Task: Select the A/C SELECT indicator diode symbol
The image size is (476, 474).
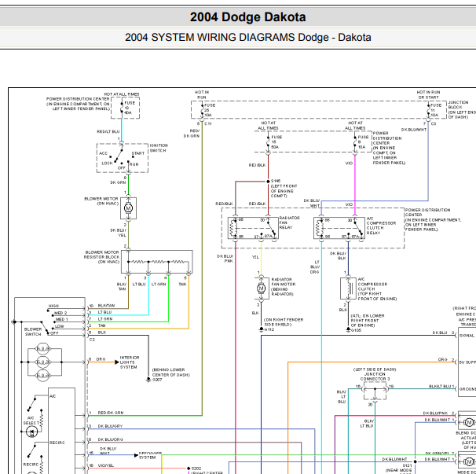Action: click(31, 432)
